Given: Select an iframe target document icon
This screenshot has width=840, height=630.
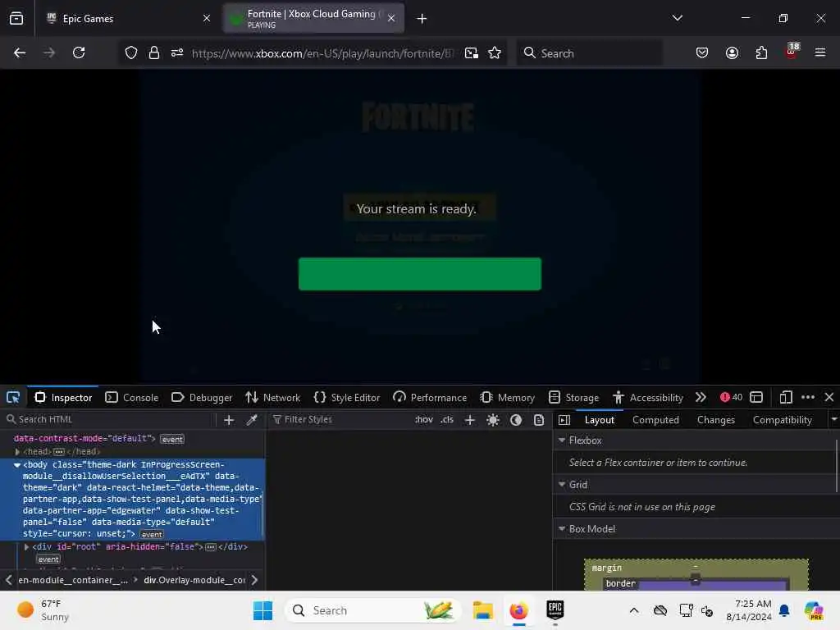Looking at the screenshot, I should click(x=756, y=397).
